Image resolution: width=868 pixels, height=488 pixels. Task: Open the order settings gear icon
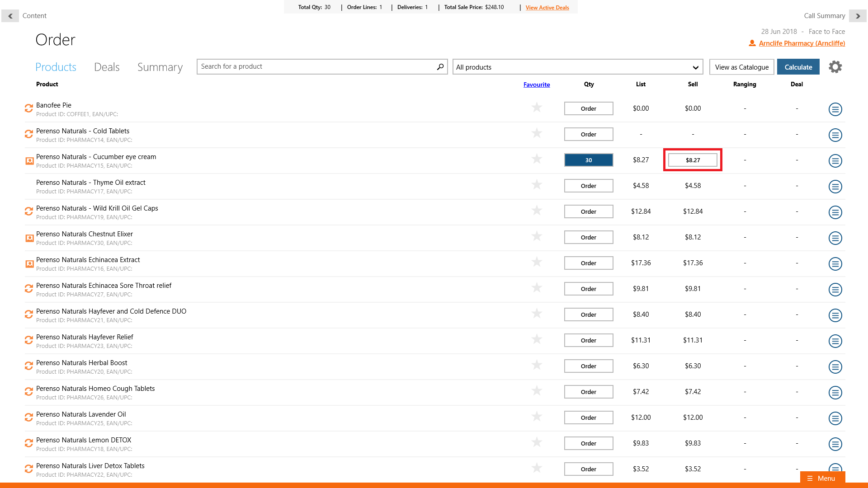(835, 67)
